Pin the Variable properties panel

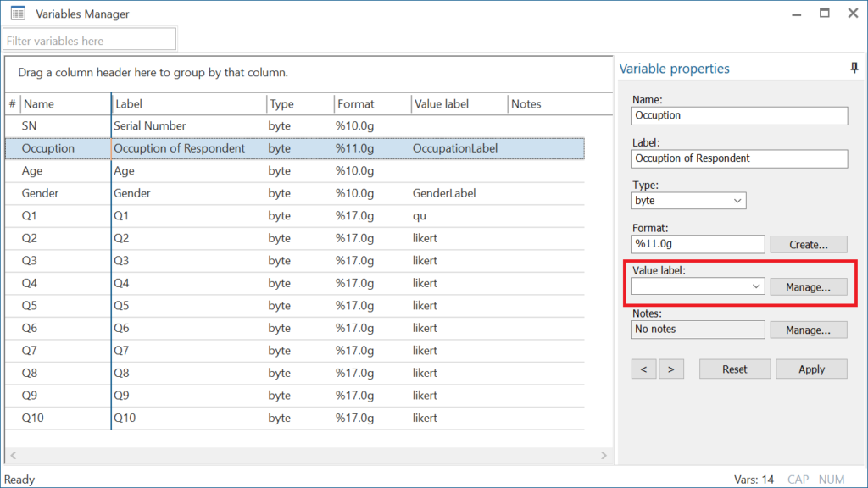coord(854,68)
